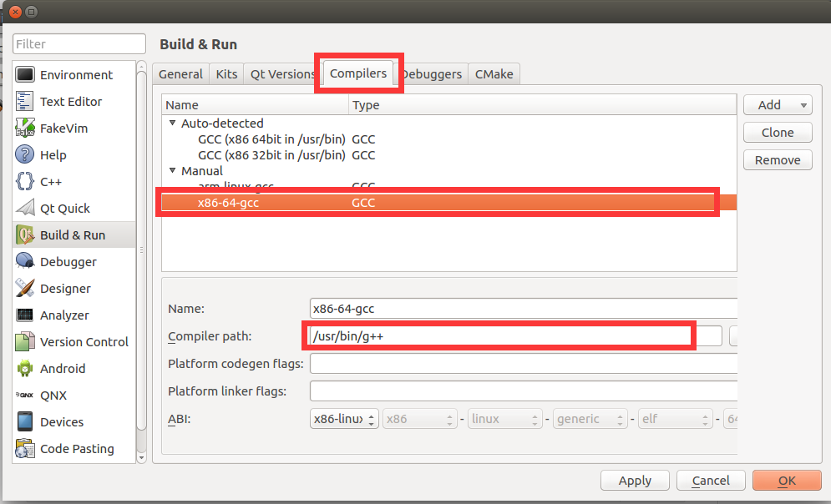Viewport: 831px width, 504px height.
Task: Open the Android settings page
Action: click(x=25, y=368)
